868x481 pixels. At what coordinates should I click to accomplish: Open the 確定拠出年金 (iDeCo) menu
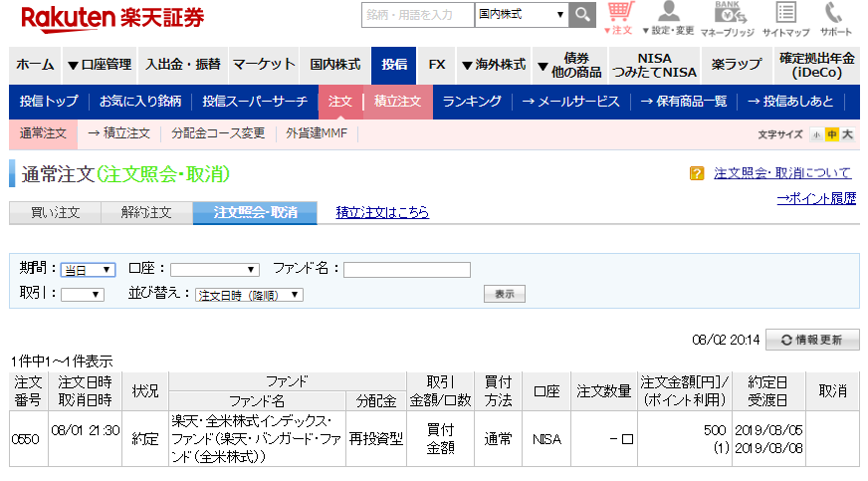(816, 65)
